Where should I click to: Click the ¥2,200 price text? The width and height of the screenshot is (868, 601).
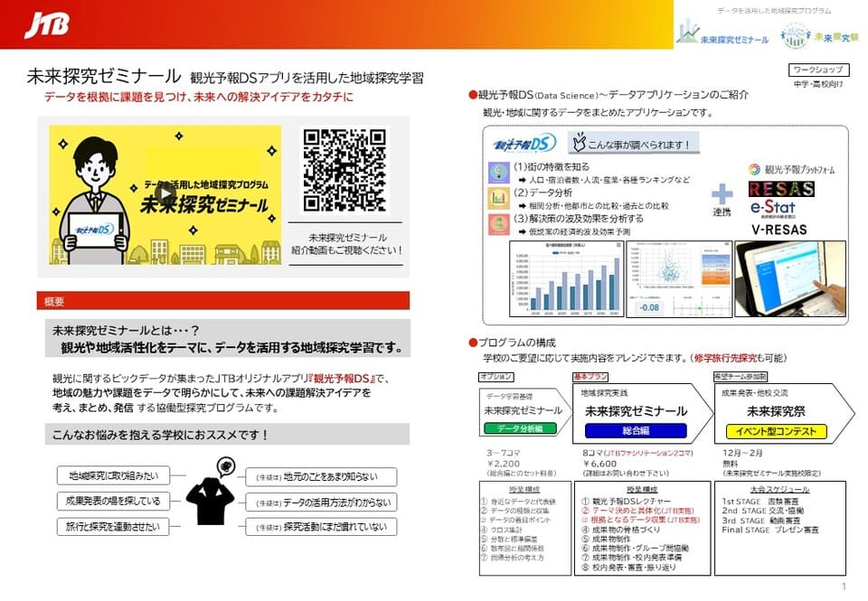click(504, 464)
